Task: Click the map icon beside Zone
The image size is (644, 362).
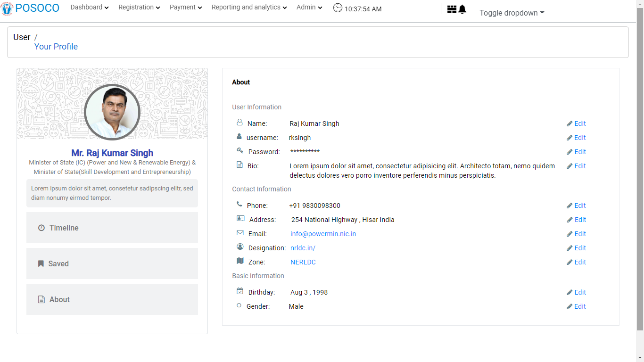Action: (x=240, y=261)
